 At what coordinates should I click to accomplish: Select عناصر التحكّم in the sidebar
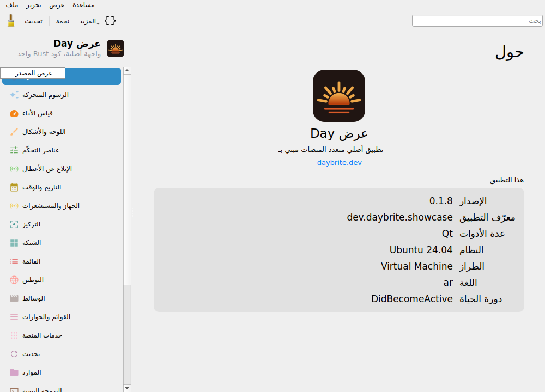coord(62,150)
